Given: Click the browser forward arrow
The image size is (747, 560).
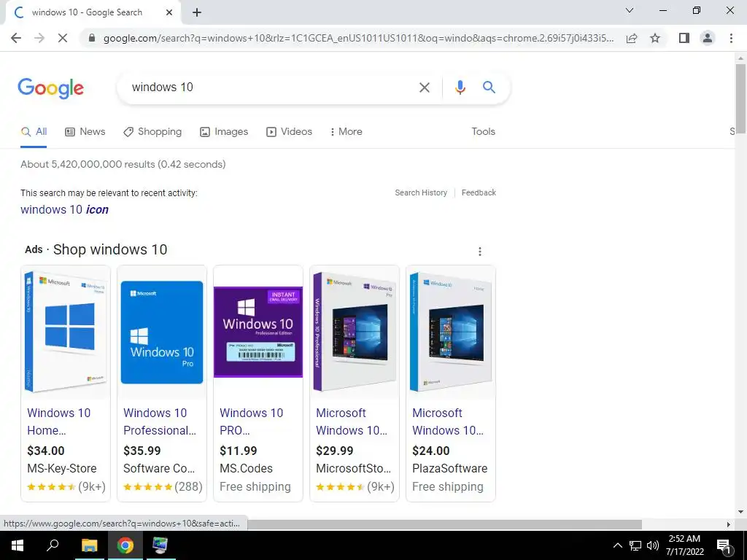Looking at the screenshot, I should 39,38.
